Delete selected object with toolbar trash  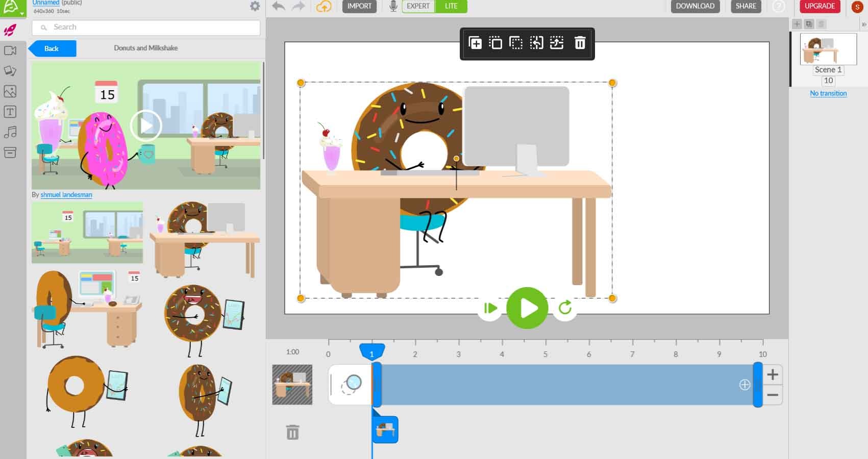[x=580, y=43]
